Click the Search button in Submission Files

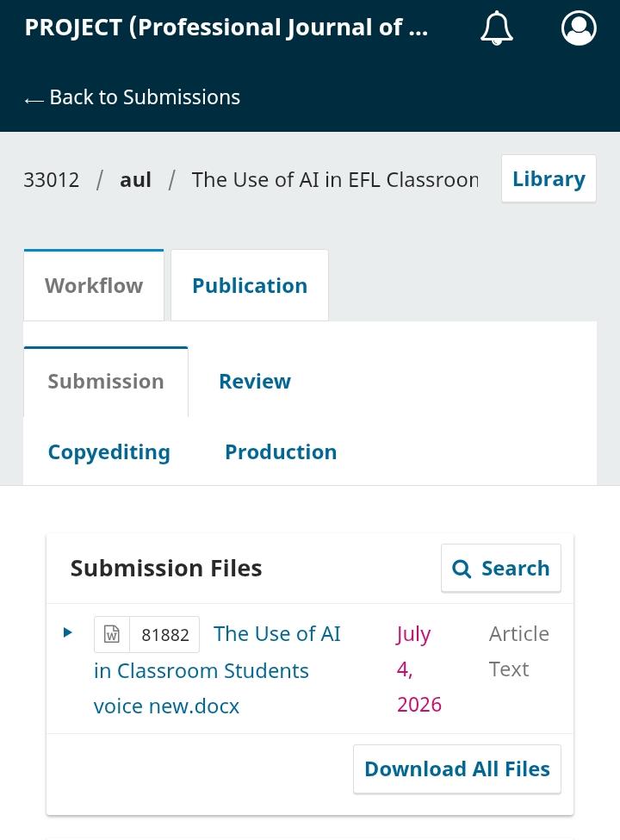click(501, 569)
